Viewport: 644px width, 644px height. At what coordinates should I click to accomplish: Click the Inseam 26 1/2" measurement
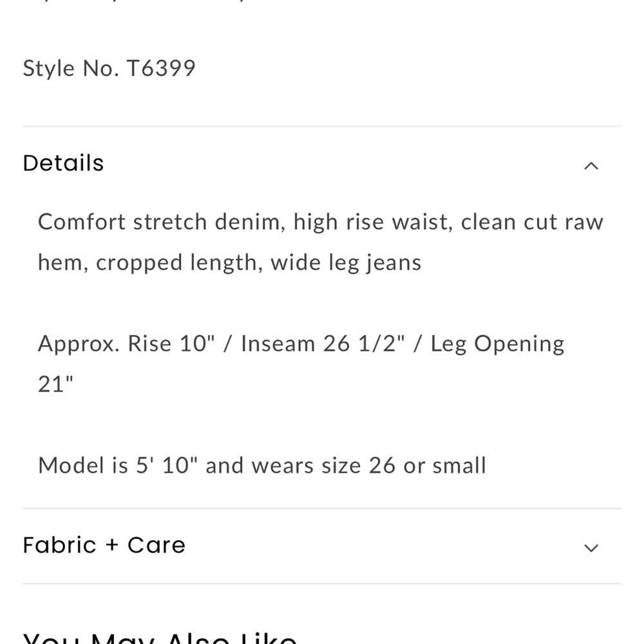coord(323,343)
